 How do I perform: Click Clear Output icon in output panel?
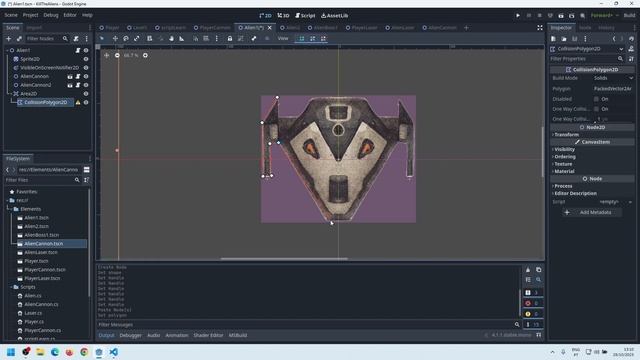coord(528,270)
